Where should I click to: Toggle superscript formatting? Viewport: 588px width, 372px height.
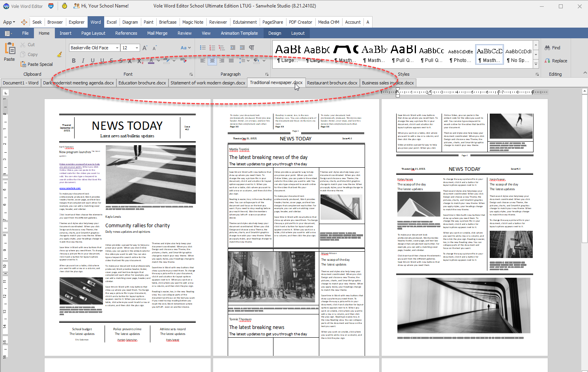point(130,60)
